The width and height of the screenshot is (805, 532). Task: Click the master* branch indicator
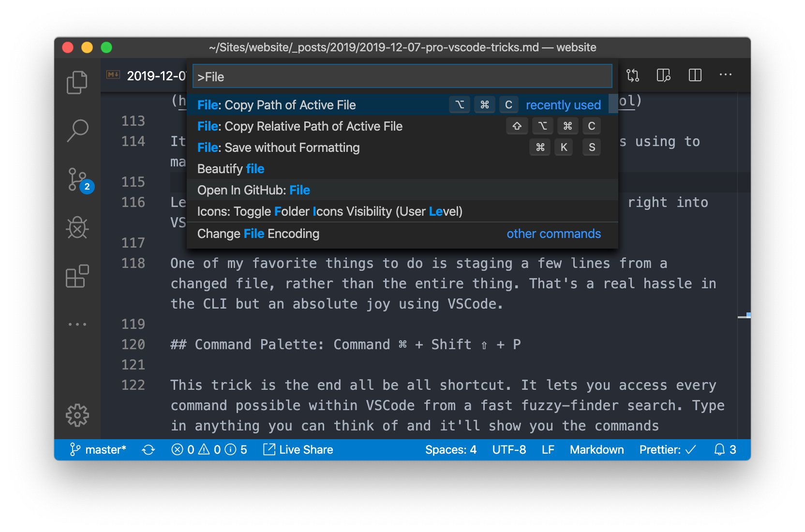(x=98, y=450)
